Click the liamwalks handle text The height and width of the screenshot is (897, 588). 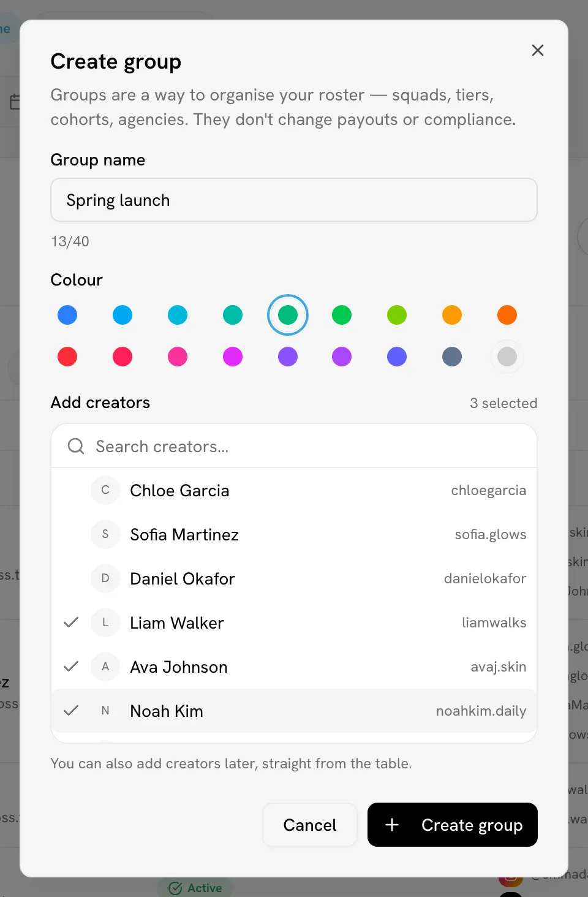(x=494, y=623)
